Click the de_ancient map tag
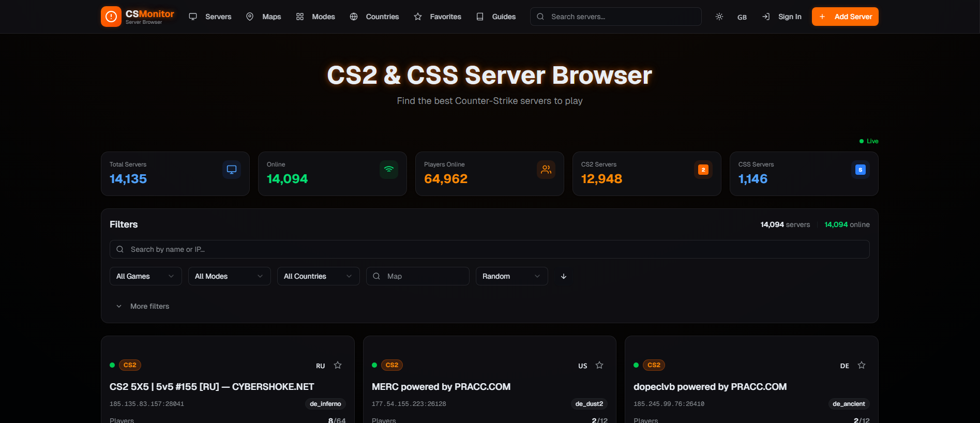This screenshot has height=423, width=980. point(849,404)
